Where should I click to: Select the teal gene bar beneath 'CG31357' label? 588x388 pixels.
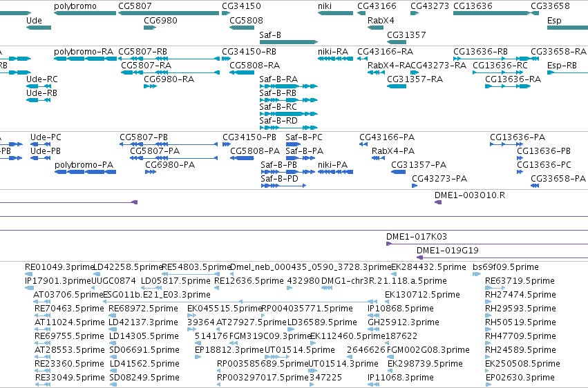397,42
